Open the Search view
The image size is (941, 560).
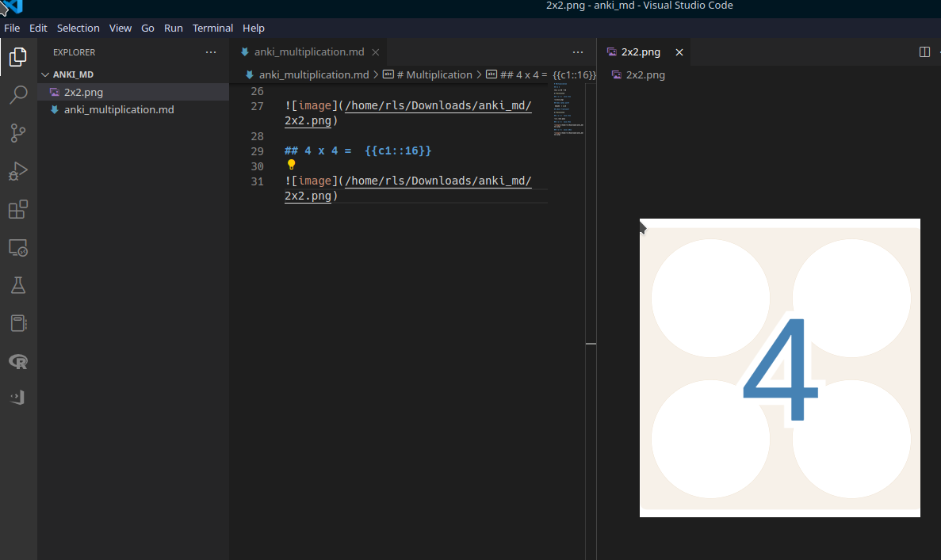coord(18,95)
